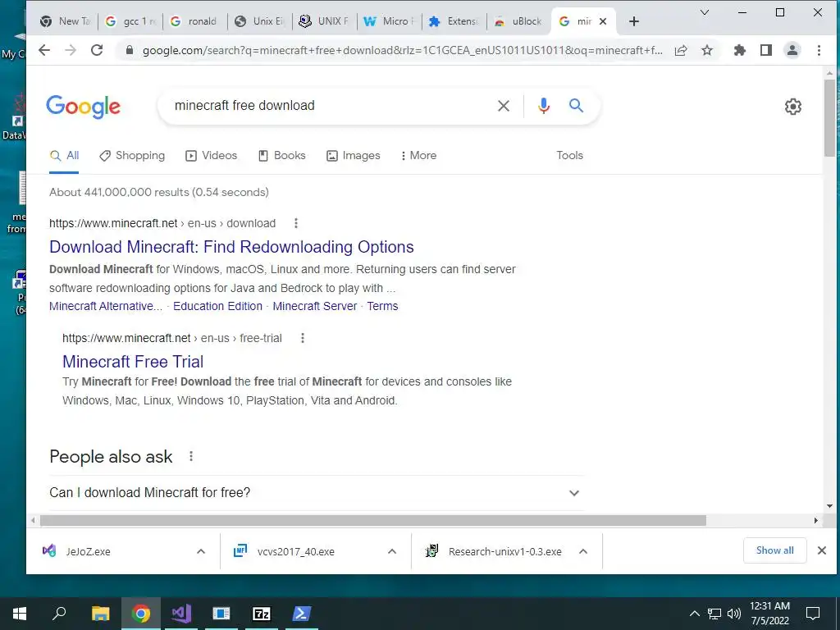The width and height of the screenshot is (840, 630).
Task: Open 7-Zip from the taskbar
Action: (x=262, y=614)
